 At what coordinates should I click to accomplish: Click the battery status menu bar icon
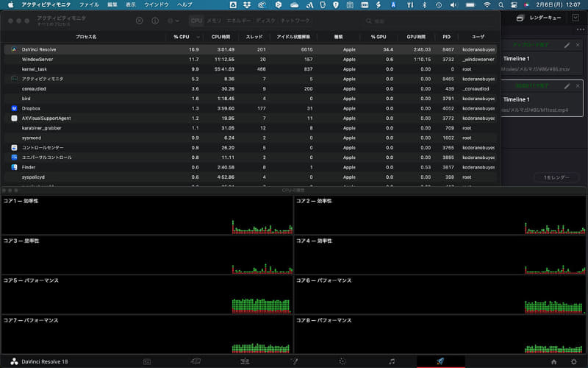470,4
